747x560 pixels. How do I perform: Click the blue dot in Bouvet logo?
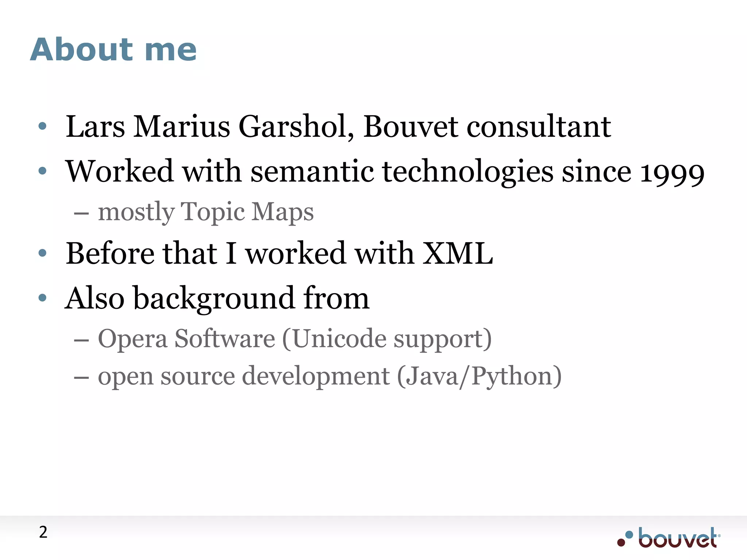(629, 535)
